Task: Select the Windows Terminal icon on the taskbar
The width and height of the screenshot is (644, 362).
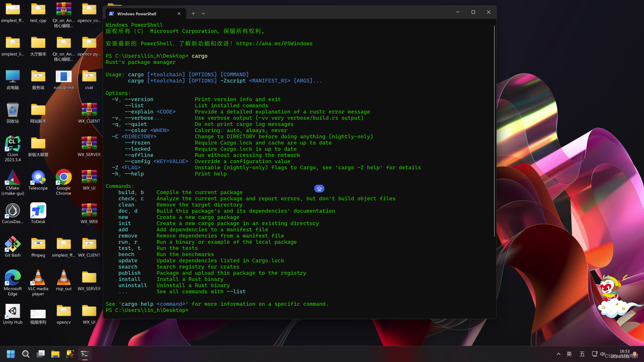Action: point(85,354)
